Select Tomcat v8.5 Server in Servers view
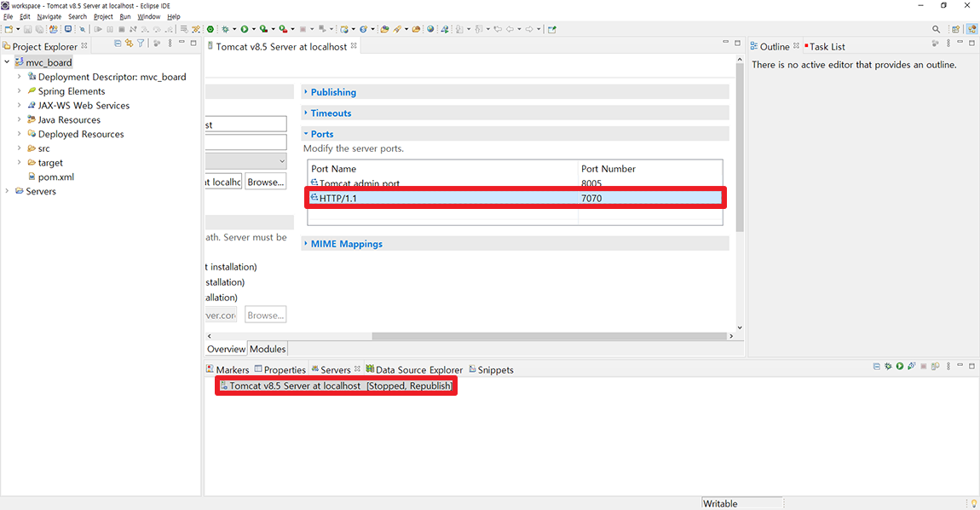Viewport: 980px width, 510px height. 337,386
